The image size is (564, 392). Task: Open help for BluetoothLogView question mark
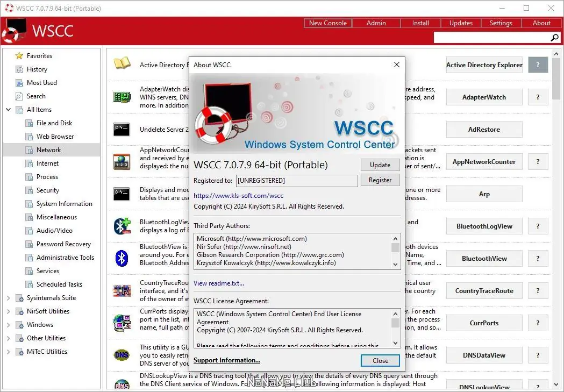click(538, 226)
